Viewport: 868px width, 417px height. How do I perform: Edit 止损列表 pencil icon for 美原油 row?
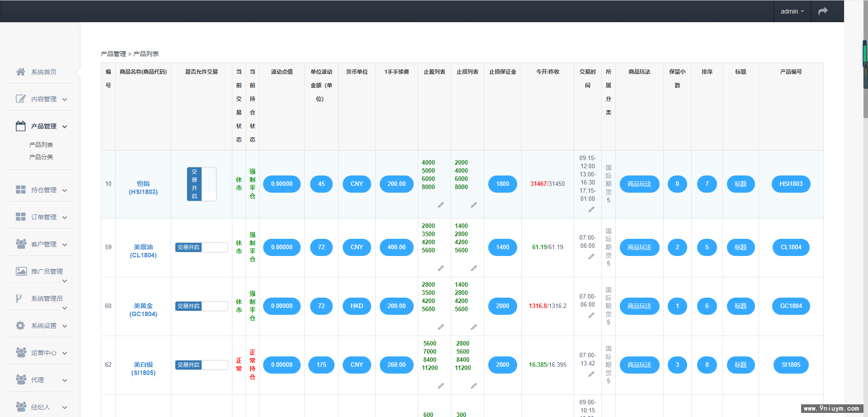[x=474, y=268]
